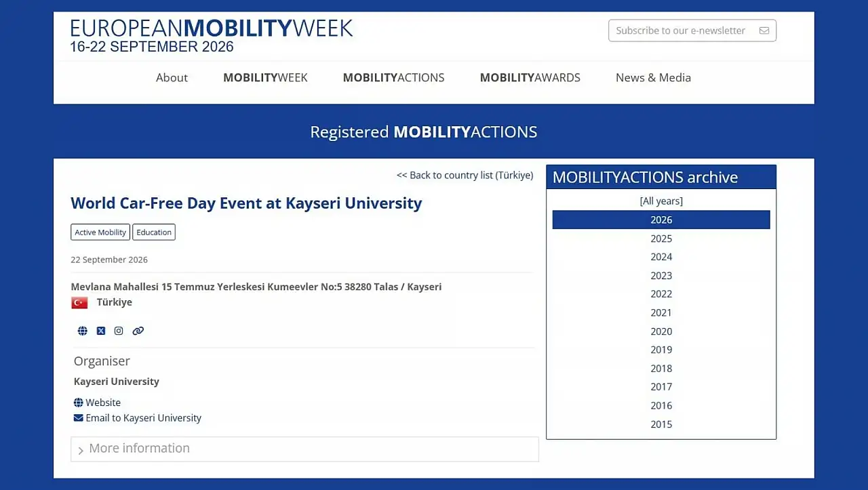Select the Active Mobility tag
This screenshot has width=868, height=490.
[x=100, y=232]
